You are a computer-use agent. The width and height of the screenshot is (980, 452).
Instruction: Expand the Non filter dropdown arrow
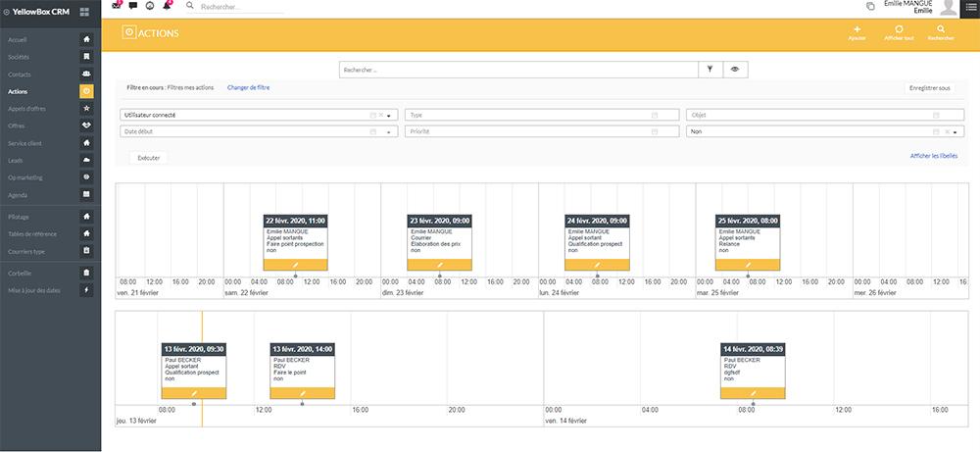click(x=955, y=132)
